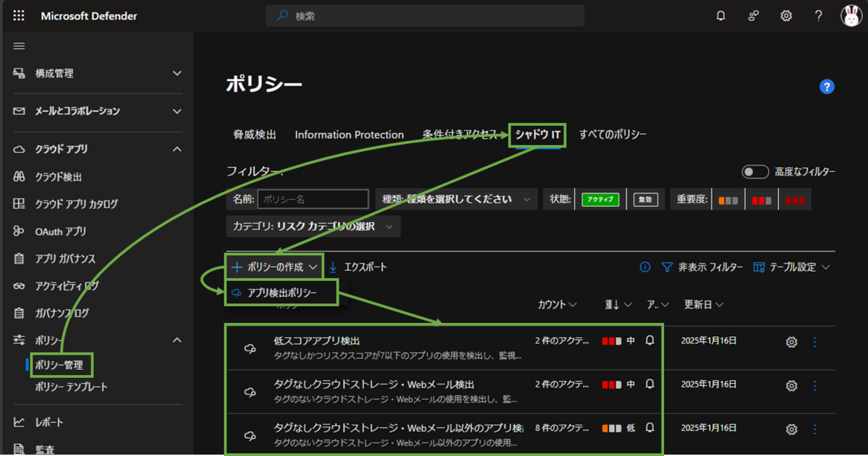Click the glasses icon for アクティビティ ログ
Screen dimensions: 868x456
tap(20, 285)
